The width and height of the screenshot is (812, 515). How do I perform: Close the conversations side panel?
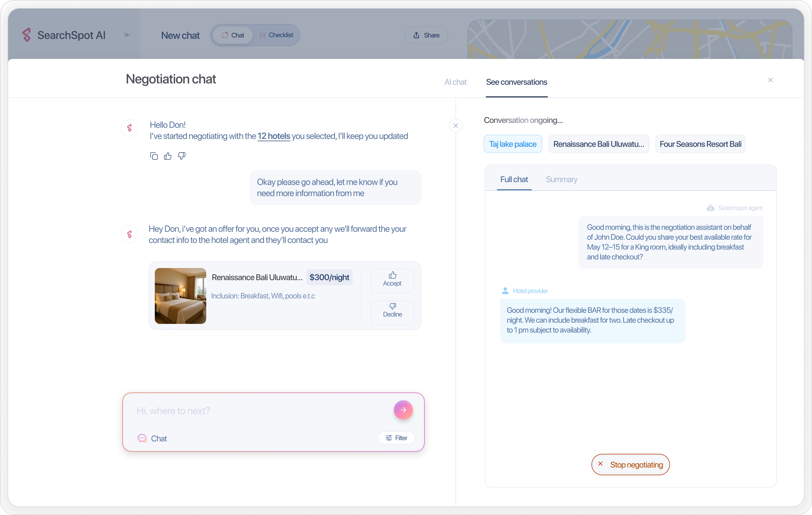[x=456, y=126]
